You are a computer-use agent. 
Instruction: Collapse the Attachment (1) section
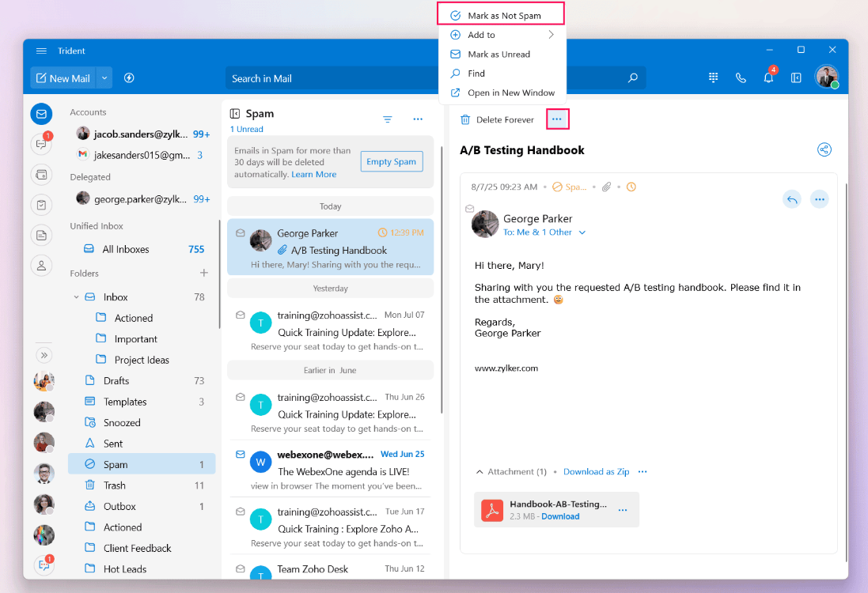point(479,472)
